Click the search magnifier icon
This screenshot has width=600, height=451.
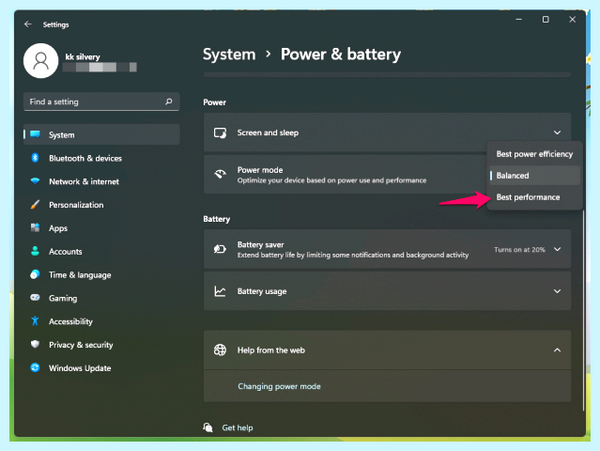click(x=169, y=101)
